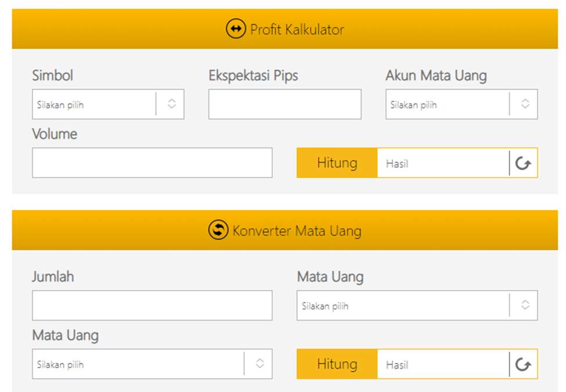Focus the Ekspektasi Pips input field
This screenshot has height=392, width=566.
[x=285, y=105]
